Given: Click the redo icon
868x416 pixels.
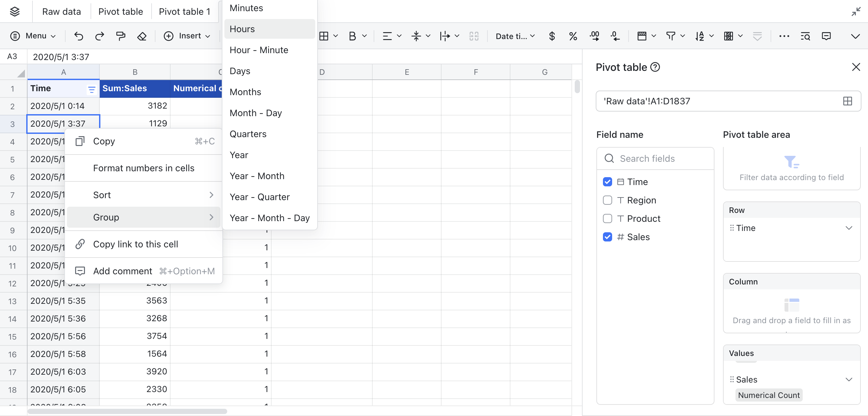Looking at the screenshot, I should (99, 36).
